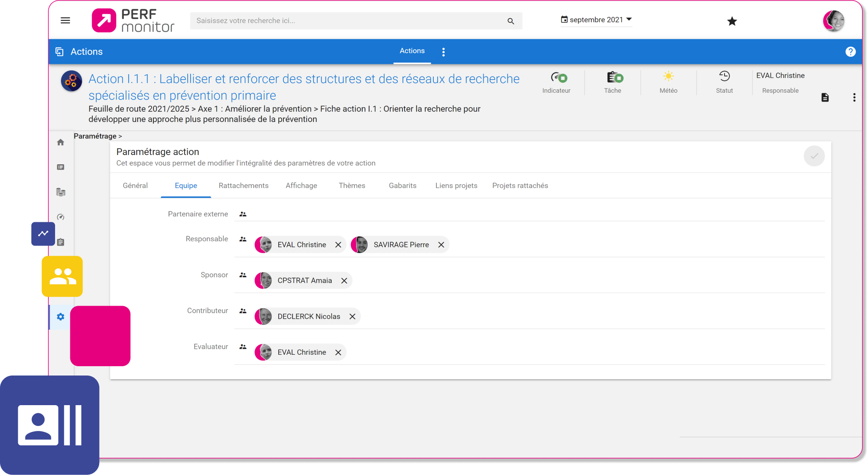
Task: Remove EVAL Christine from Evaluateur
Action: 338,353
